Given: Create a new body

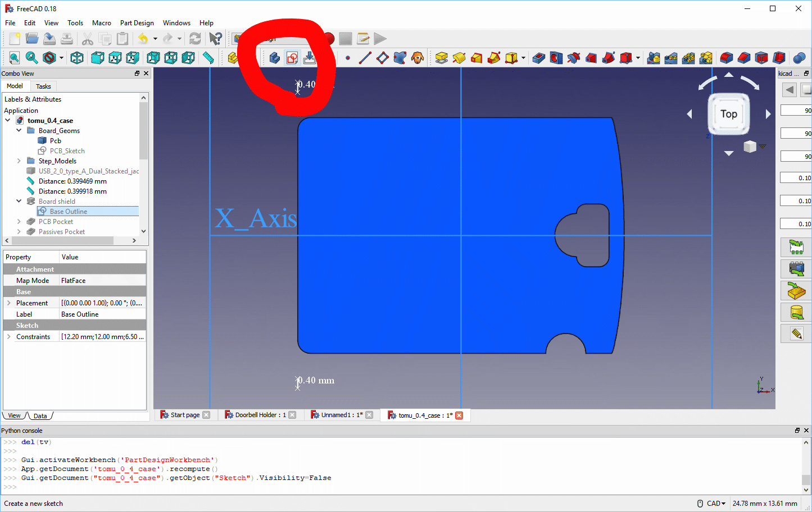Looking at the screenshot, I should pyautogui.click(x=274, y=58).
